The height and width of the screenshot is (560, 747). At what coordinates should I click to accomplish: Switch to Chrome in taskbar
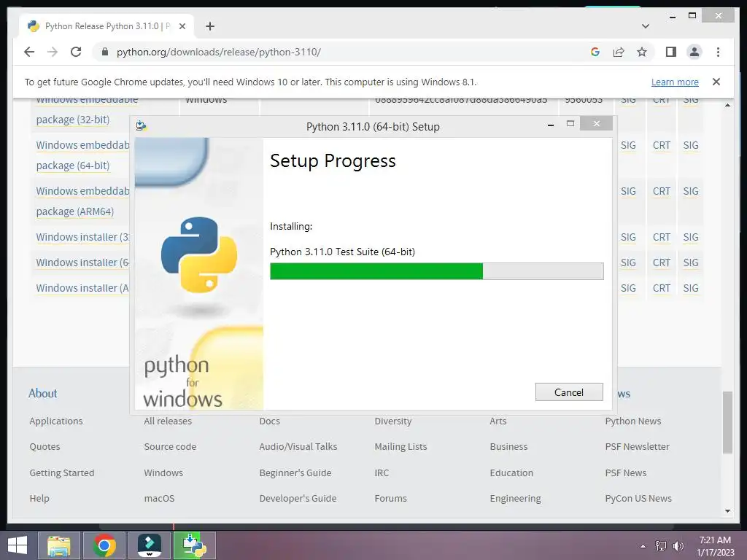tap(104, 545)
